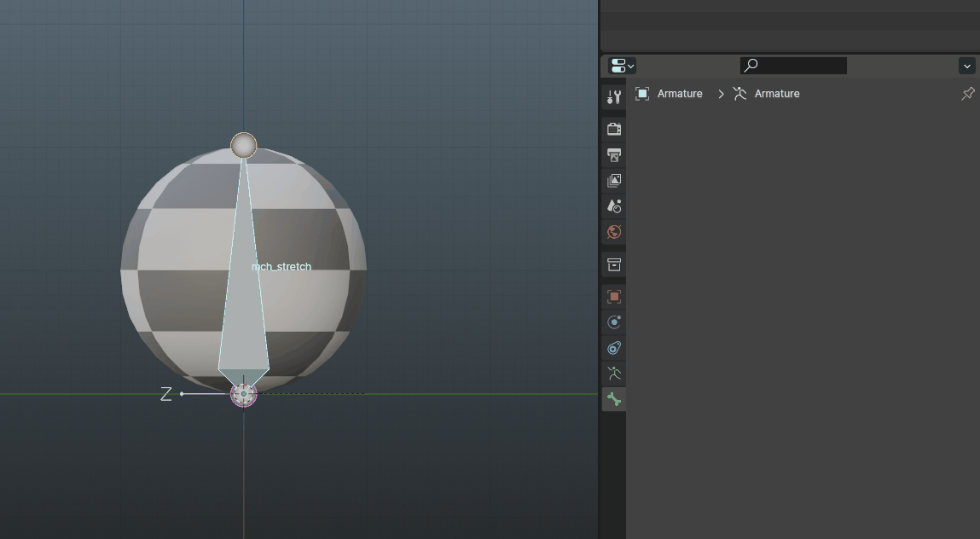Open the Tool properties tab

click(614, 97)
